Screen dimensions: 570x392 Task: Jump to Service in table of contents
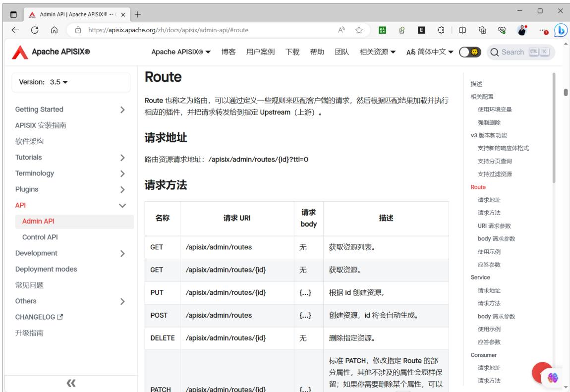(x=480, y=277)
